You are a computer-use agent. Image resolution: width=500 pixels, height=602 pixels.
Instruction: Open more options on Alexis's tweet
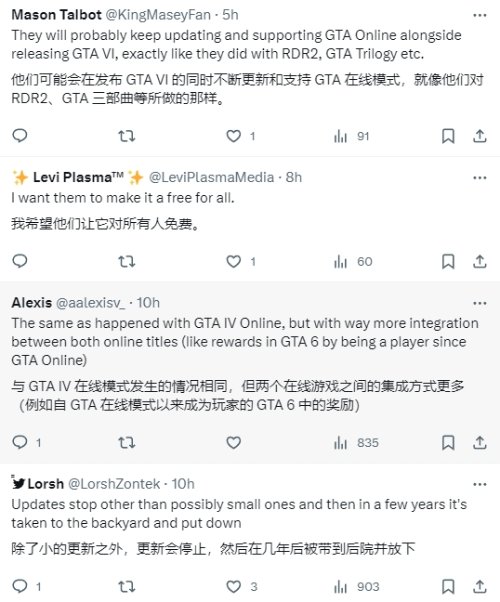click(480, 303)
